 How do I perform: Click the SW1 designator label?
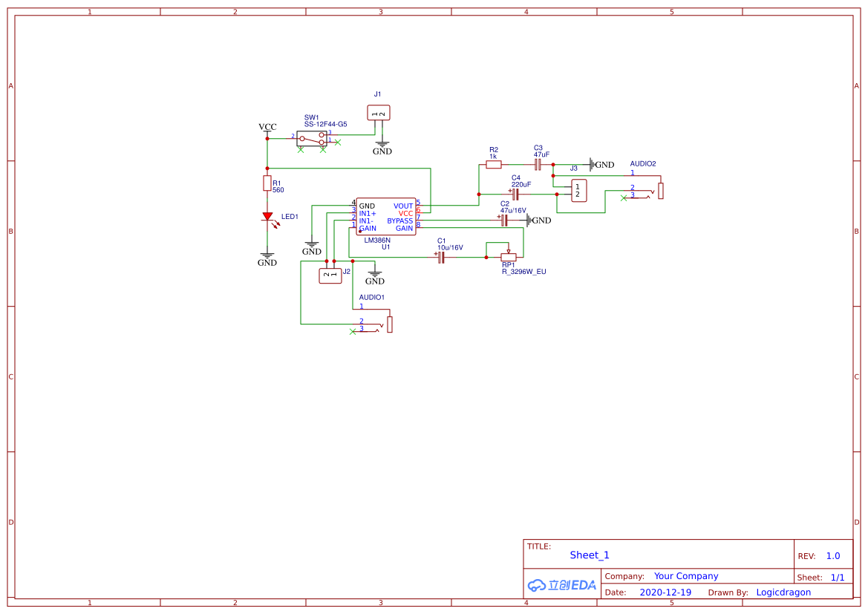(311, 117)
